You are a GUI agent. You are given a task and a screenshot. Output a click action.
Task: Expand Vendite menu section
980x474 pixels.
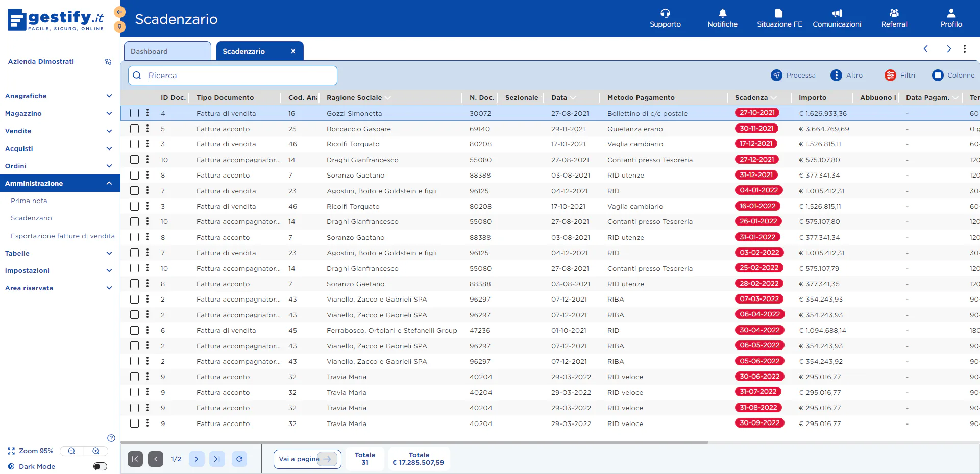[59, 131]
